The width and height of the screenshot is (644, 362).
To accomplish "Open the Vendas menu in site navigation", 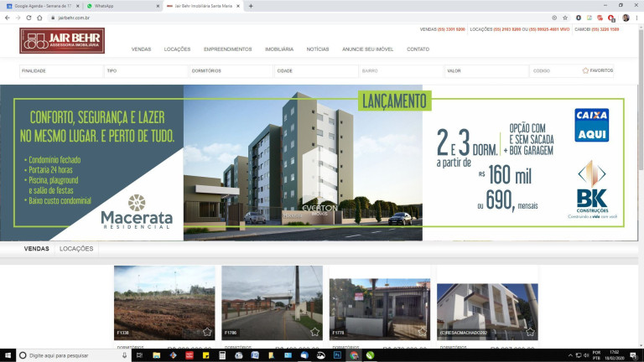I will 141,49.
